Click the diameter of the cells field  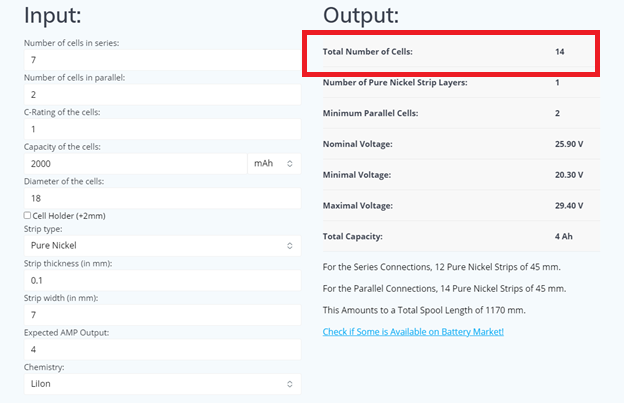tap(162, 198)
